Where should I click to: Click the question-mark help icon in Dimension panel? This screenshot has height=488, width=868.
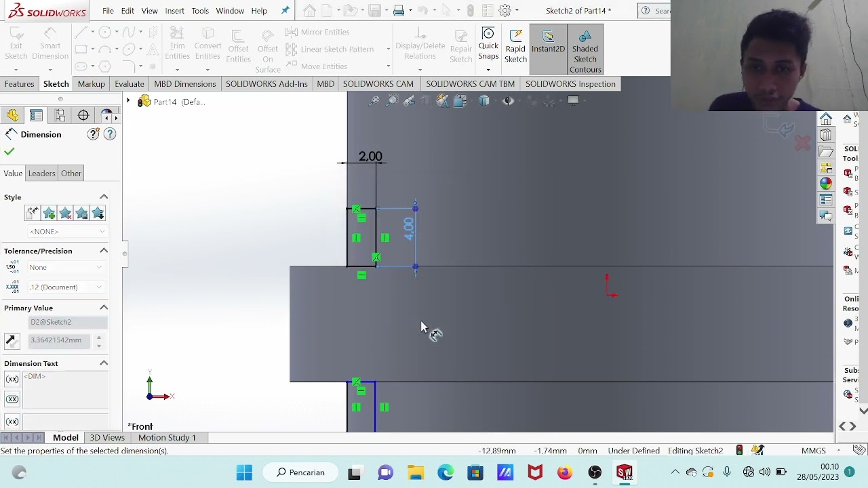coord(110,134)
